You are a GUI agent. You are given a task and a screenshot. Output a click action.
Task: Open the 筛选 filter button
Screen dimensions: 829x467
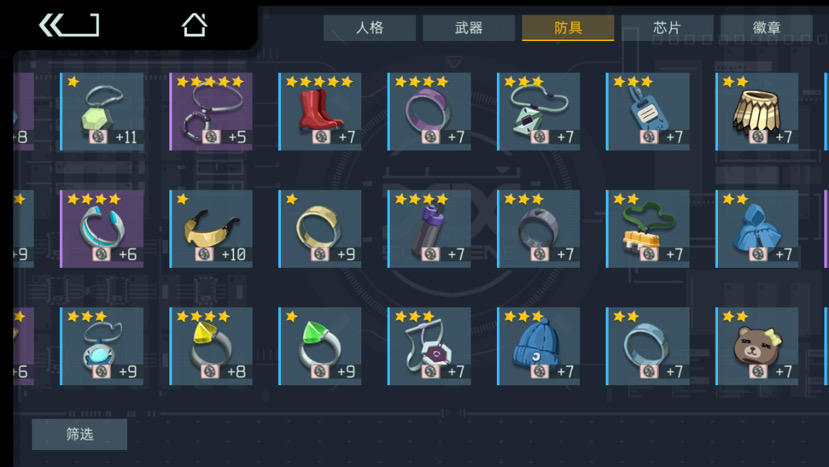coord(79,434)
